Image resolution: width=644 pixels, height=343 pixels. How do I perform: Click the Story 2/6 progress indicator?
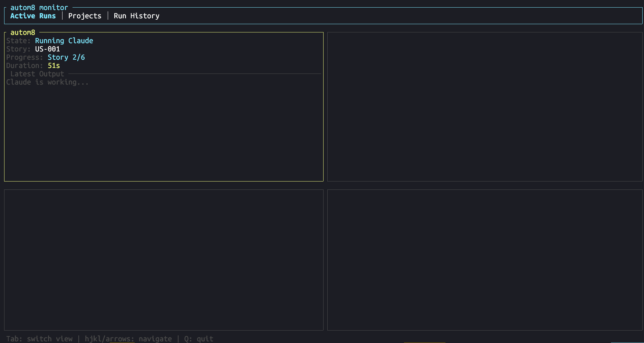pyautogui.click(x=66, y=57)
